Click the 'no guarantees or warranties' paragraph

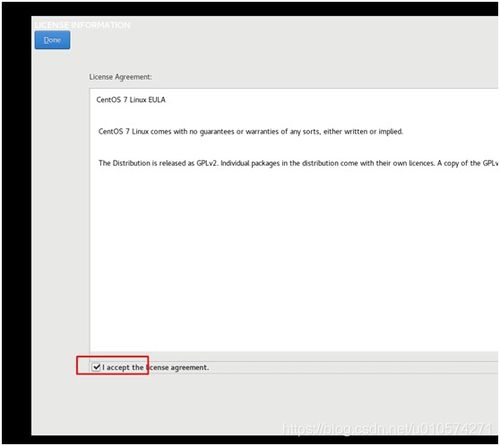[251, 132]
